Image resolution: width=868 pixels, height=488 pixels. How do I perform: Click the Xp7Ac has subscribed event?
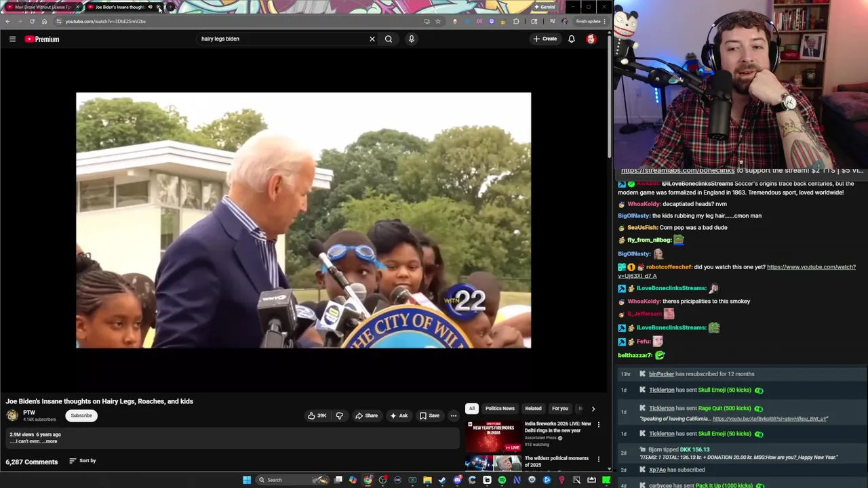pos(677,470)
